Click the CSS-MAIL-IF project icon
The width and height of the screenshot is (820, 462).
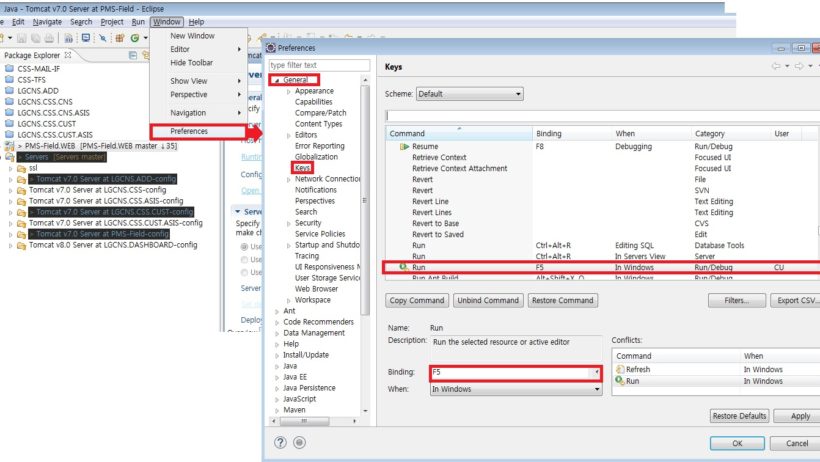(9, 69)
